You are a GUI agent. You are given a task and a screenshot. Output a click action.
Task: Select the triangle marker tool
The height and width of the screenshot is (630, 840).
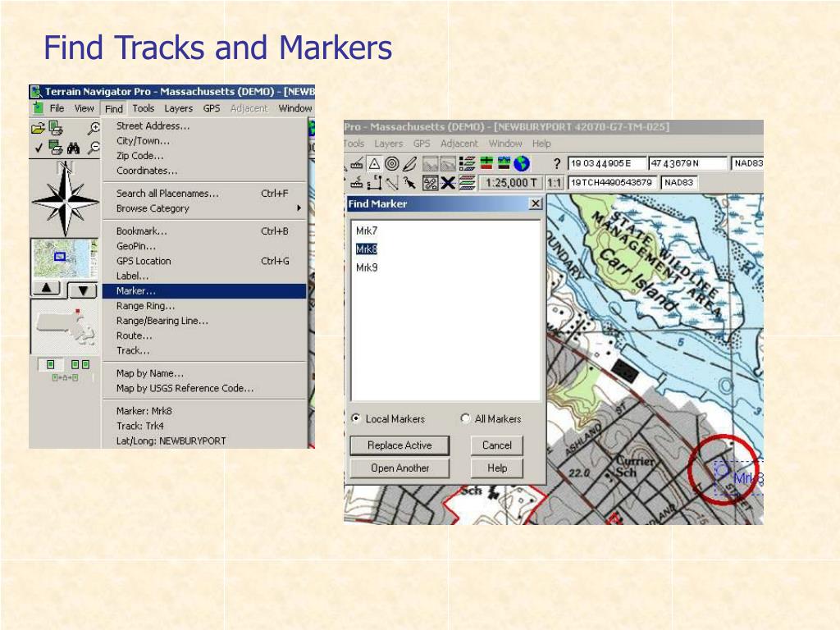(x=374, y=163)
